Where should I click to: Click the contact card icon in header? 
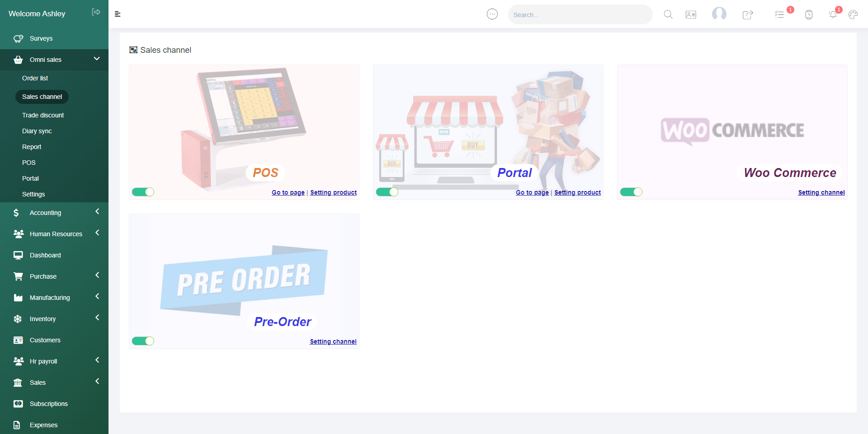tap(691, 14)
